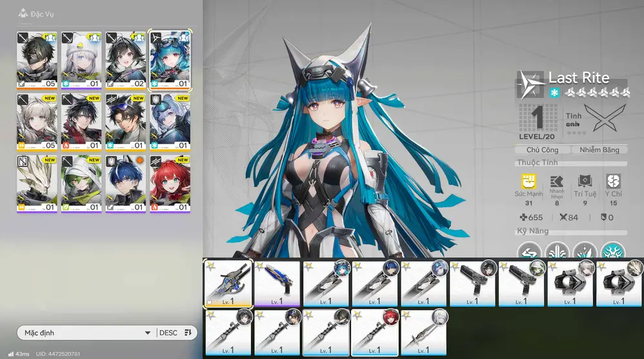Screen dimensions: 644x359
Task: Click the Last Rite class emblem icon
Action: point(530,84)
